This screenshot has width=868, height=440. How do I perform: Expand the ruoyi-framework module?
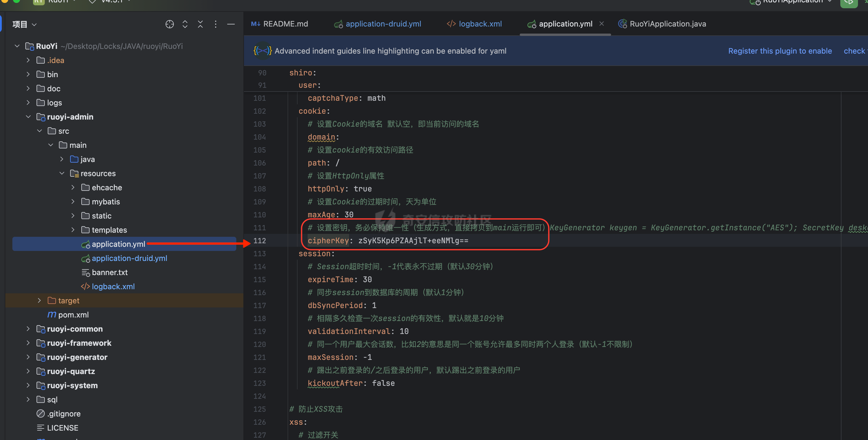pyautogui.click(x=28, y=343)
